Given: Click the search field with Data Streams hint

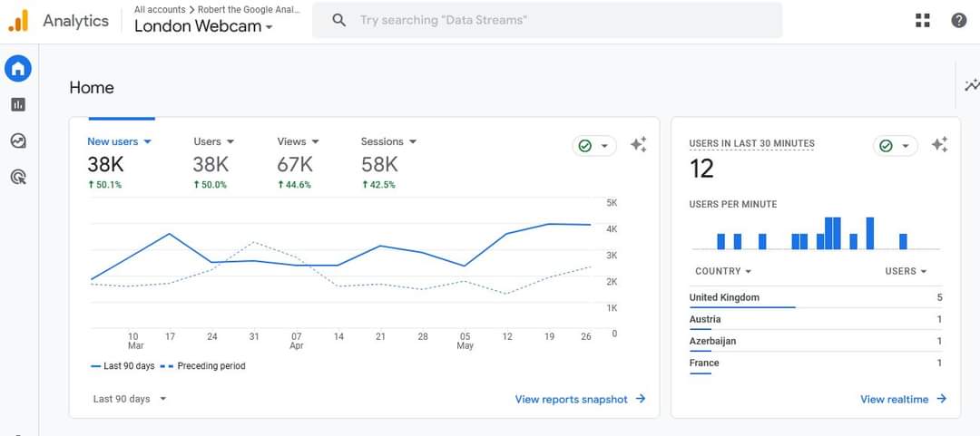Looking at the screenshot, I should [x=547, y=20].
